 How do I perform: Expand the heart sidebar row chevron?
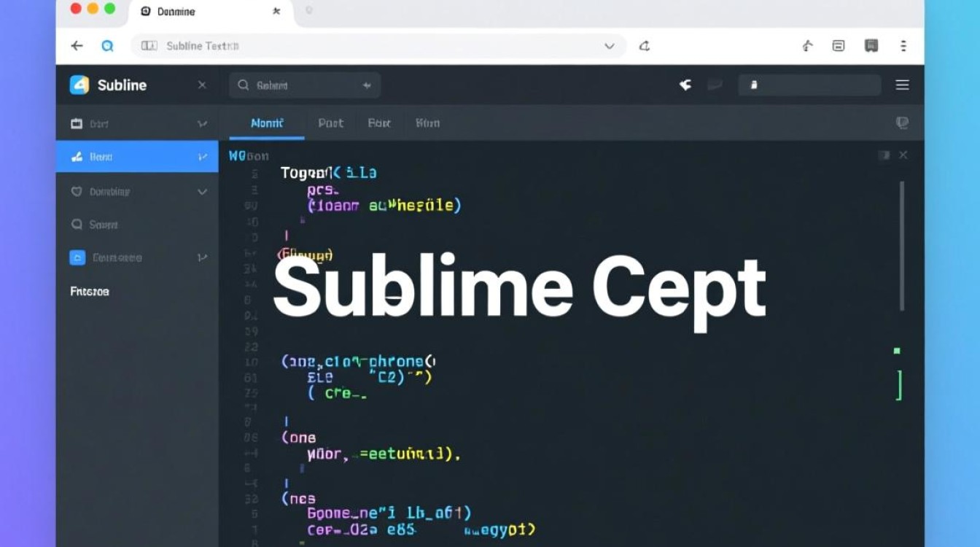(x=202, y=192)
